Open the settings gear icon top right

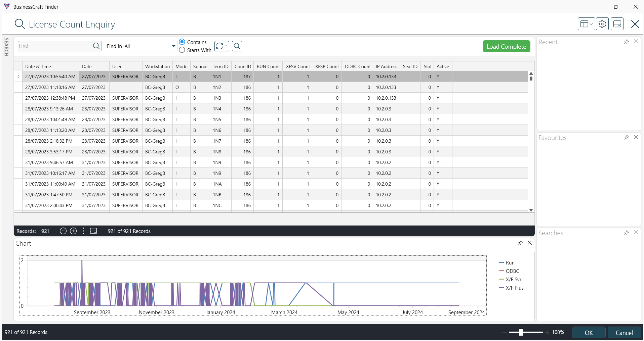click(x=602, y=24)
